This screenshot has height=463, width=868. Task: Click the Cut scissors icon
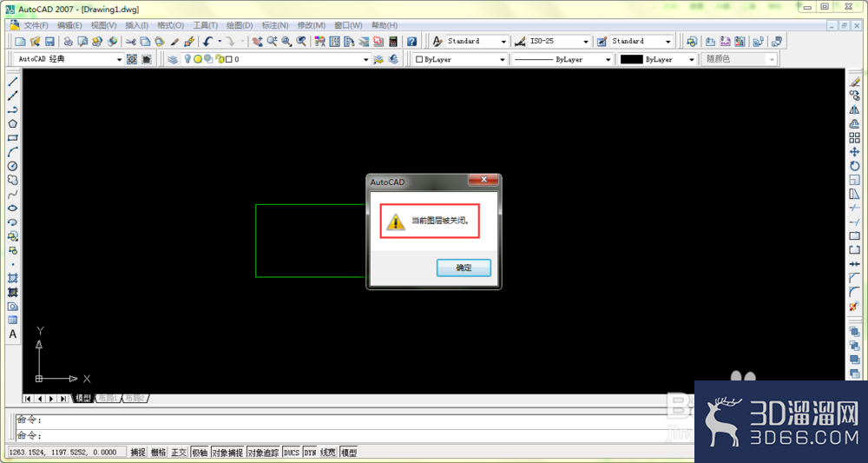(131, 42)
